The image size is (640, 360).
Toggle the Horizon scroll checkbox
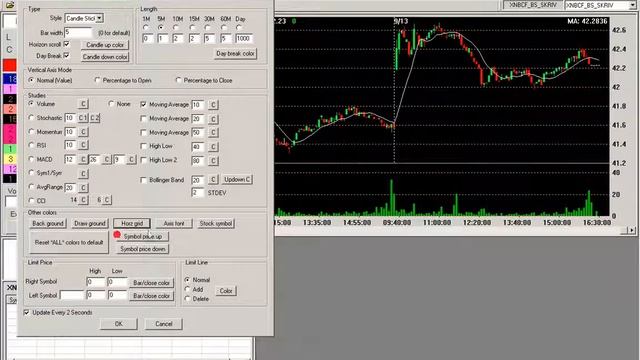coord(67,44)
